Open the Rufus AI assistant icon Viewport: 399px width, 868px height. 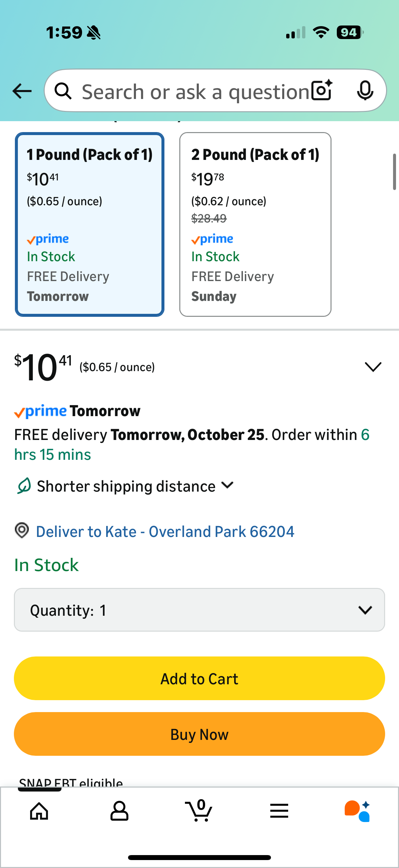point(358,811)
